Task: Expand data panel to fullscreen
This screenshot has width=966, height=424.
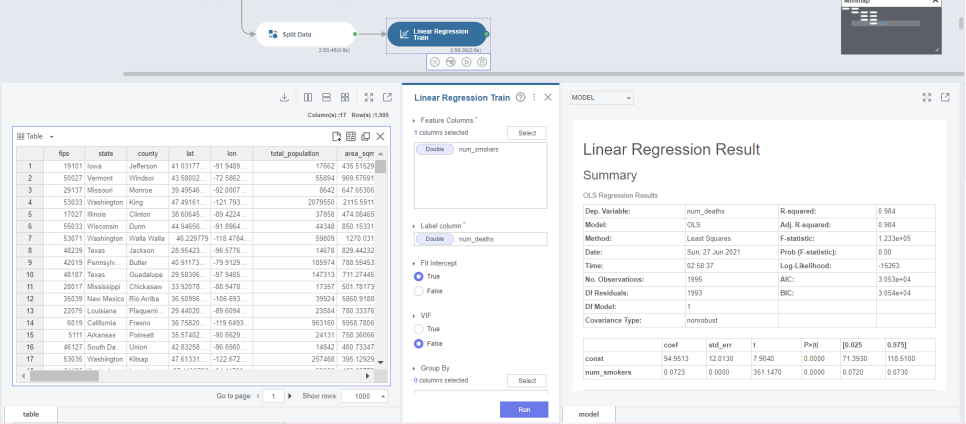Action: [x=369, y=97]
